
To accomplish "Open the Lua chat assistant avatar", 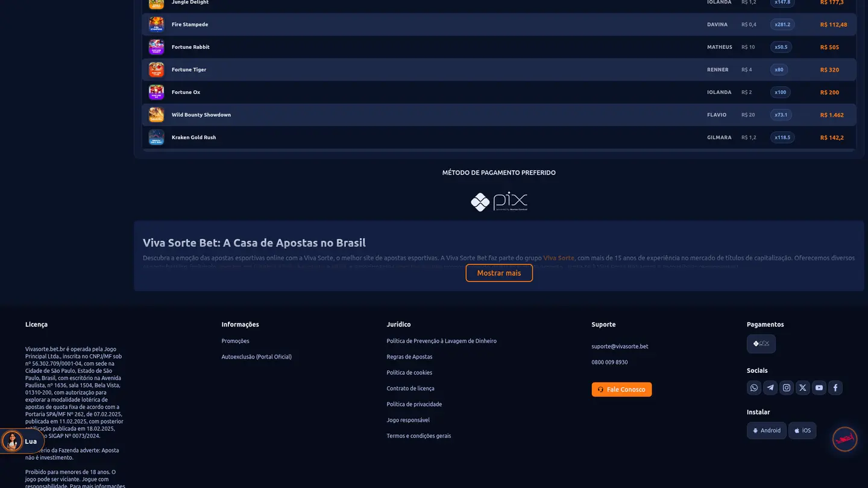I will 12,441.
